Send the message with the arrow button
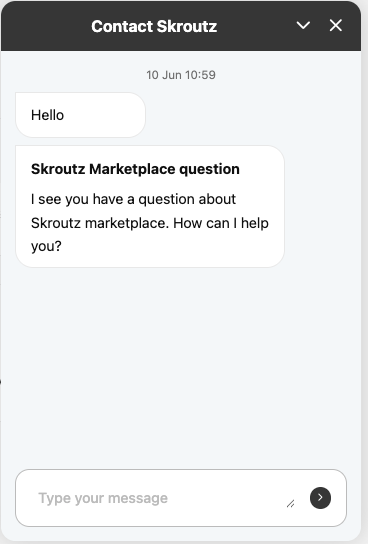Image resolution: width=368 pixels, height=544 pixels. (320, 498)
